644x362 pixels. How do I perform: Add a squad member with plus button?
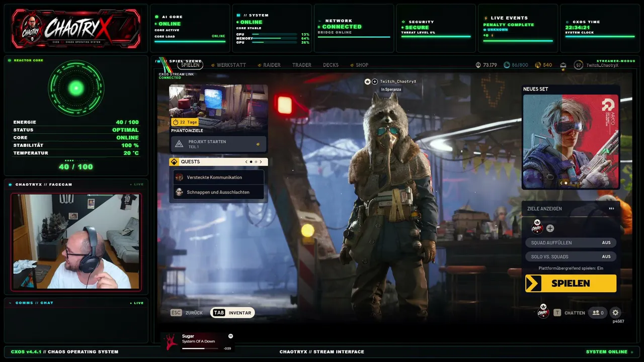pyautogui.click(x=550, y=228)
